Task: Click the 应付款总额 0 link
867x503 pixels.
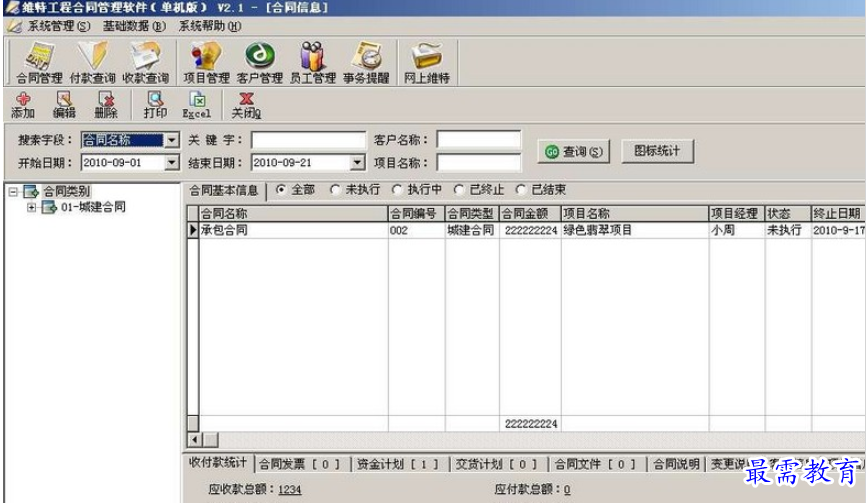Action: (x=567, y=490)
